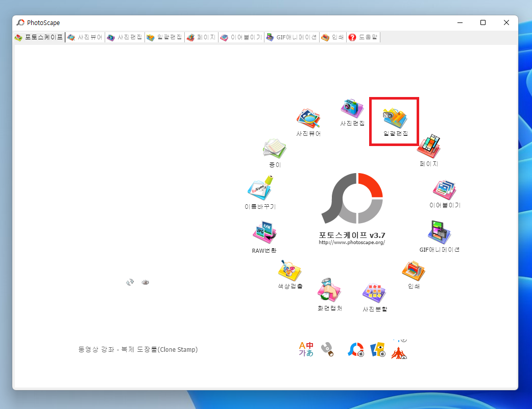532x409 pixels.
Task: Open the RAW변환 converter icon
Action: coord(264,232)
